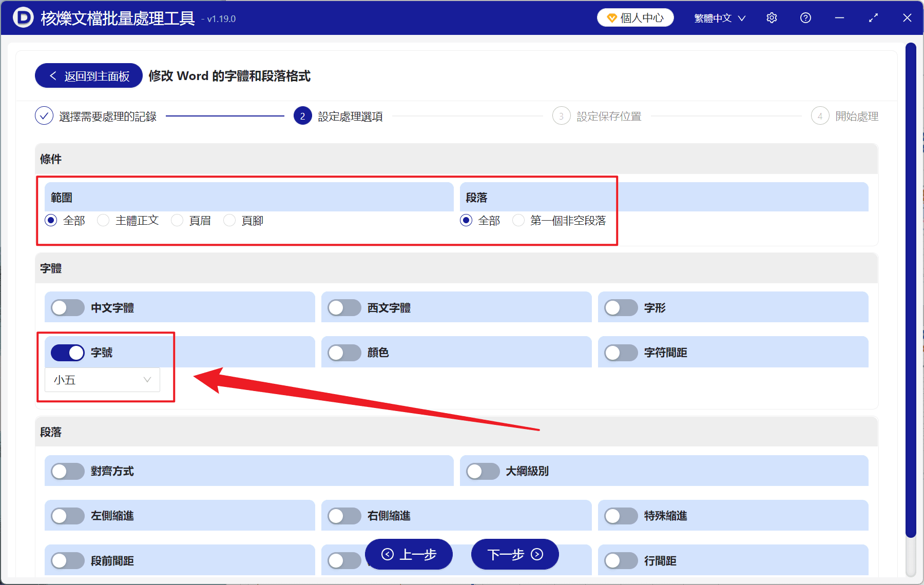Screen dimensions: 924x585
Task: Open the 繁體中文 language dropdown
Action: (718, 17)
